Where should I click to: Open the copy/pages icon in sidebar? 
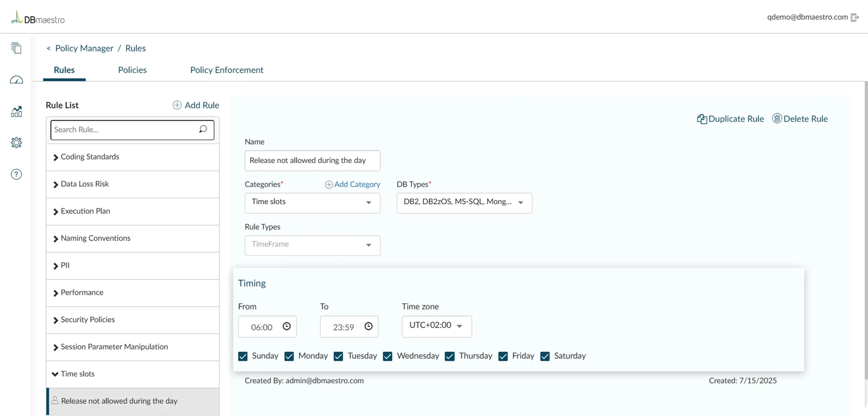click(16, 48)
